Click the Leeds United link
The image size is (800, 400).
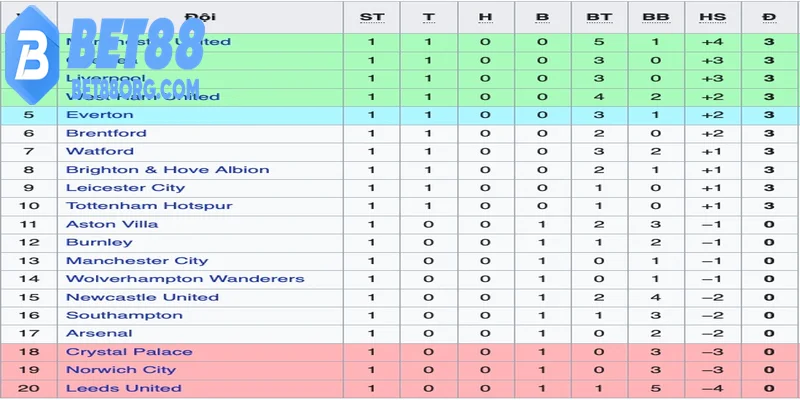click(123, 388)
